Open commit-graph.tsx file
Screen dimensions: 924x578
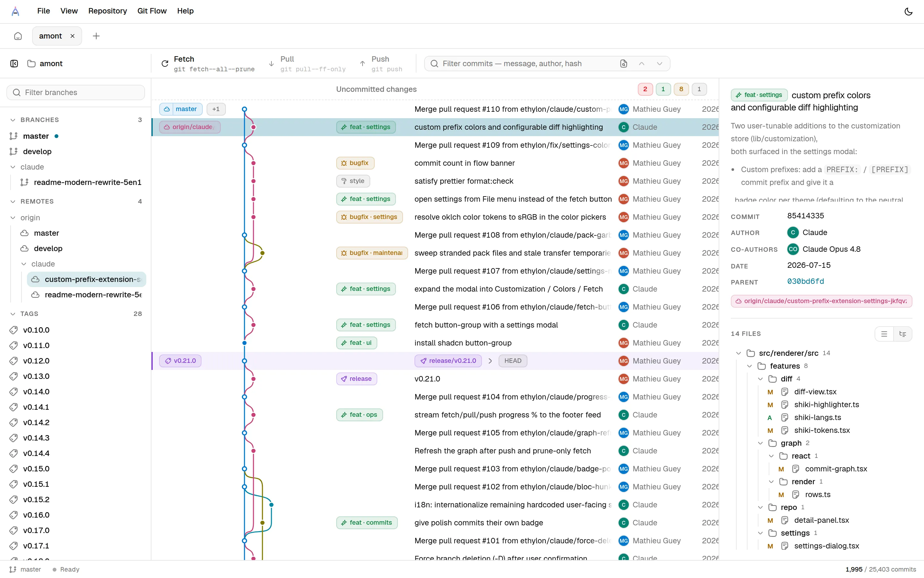coord(836,469)
